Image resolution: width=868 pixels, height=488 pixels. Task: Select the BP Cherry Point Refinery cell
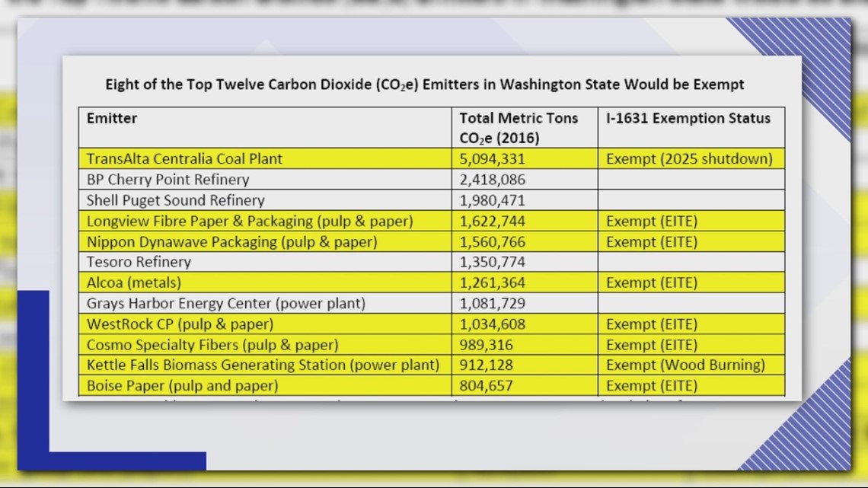(168, 180)
